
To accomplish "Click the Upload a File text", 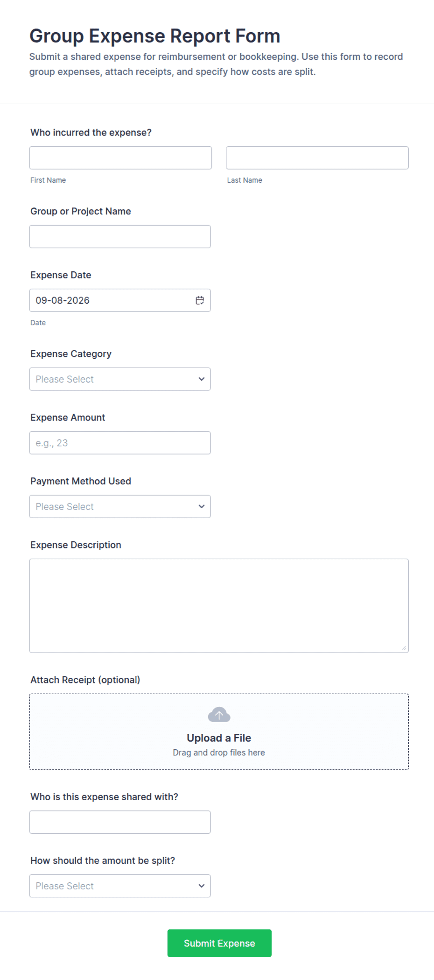I will click(x=219, y=738).
